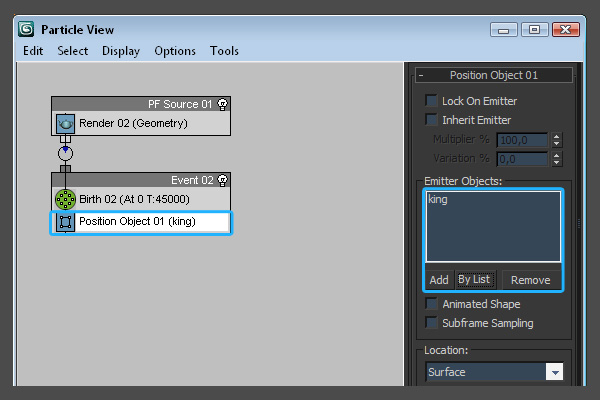The image size is (600, 400).
Task: Select king in the Emitter Objects list
Action: pos(438,200)
